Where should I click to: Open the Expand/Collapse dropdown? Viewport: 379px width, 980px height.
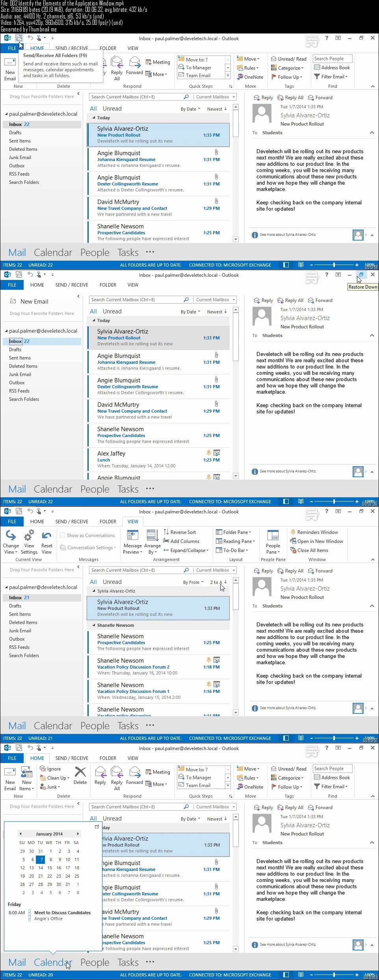point(186,550)
